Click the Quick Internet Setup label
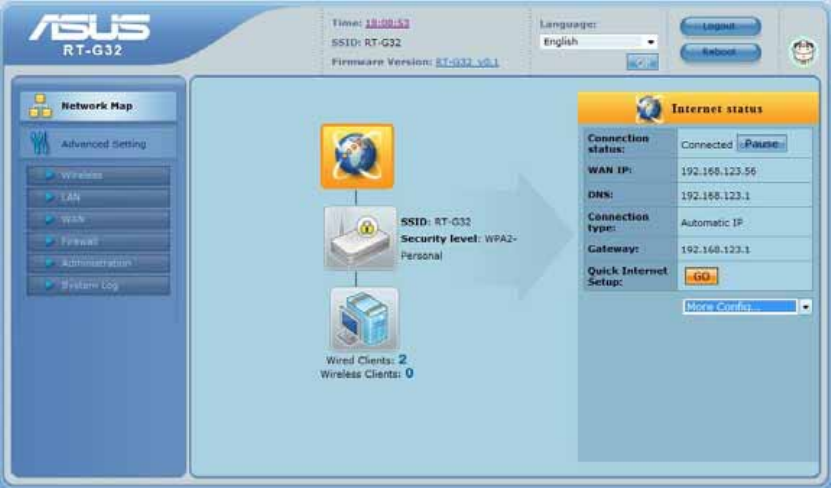Viewport: 831px width, 488px height. (627, 276)
